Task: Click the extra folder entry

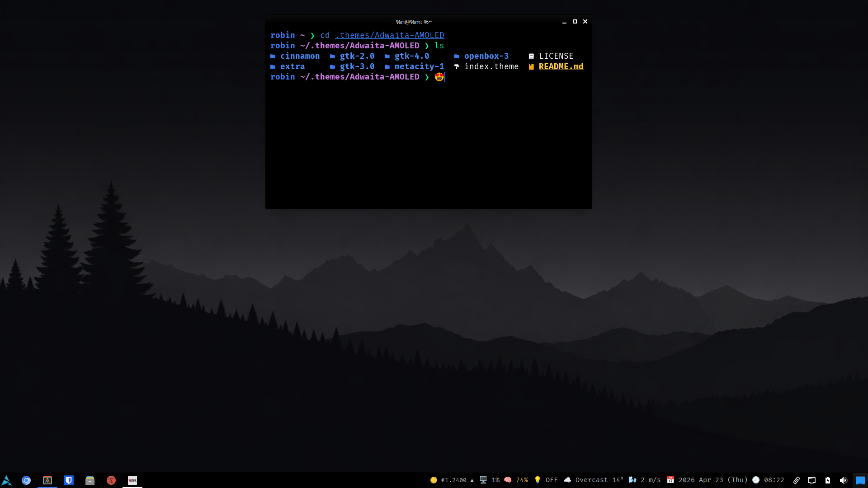Action: point(292,66)
